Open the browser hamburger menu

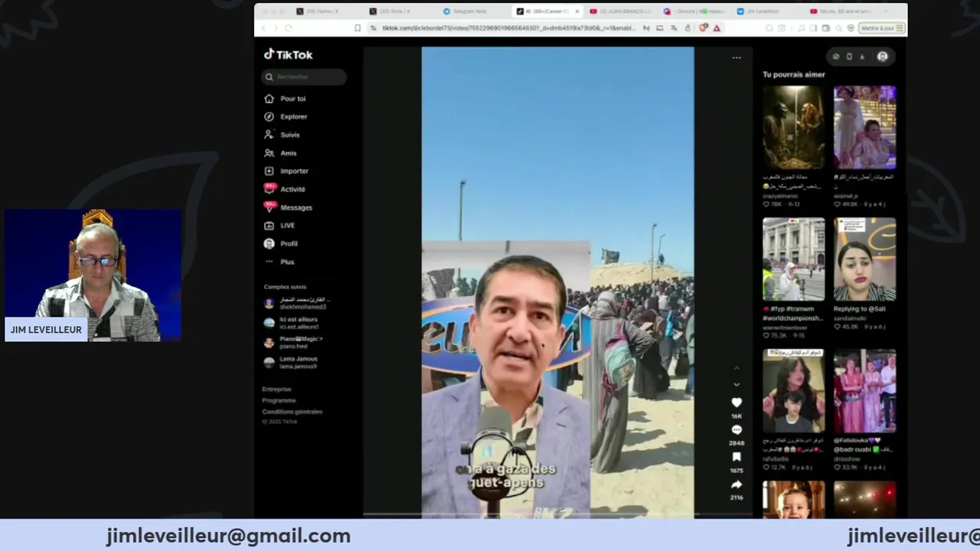pyautogui.click(x=900, y=28)
